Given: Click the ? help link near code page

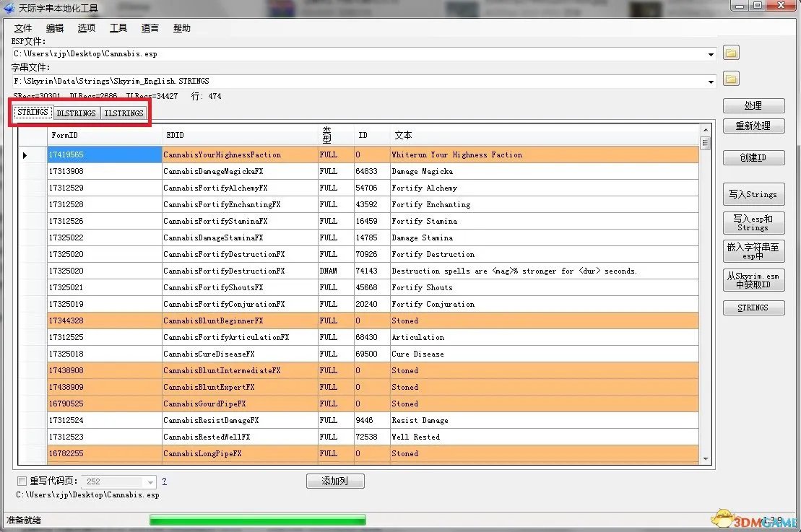Looking at the screenshot, I should tap(164, 481).
